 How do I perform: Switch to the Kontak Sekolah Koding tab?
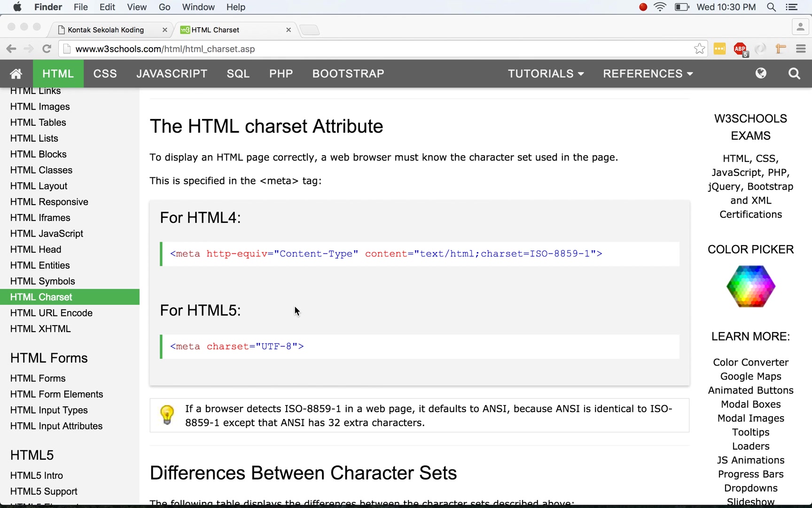(x=110, y=30)
